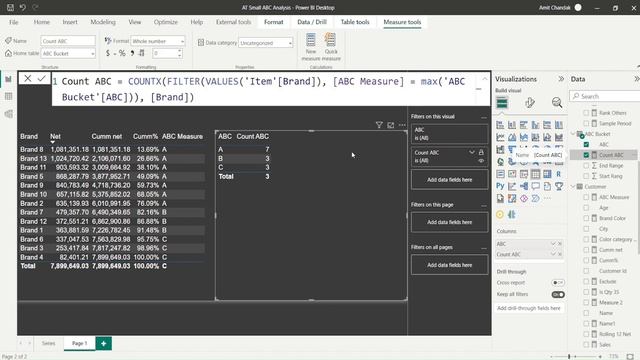
Task: Collapse the Data pane
Action: coord(636,79)
